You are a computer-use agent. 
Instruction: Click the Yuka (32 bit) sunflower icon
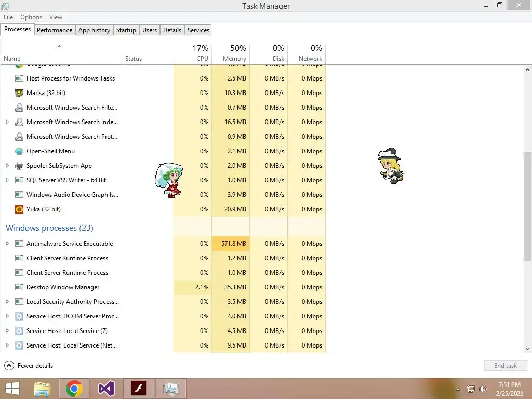pos(19,209)
